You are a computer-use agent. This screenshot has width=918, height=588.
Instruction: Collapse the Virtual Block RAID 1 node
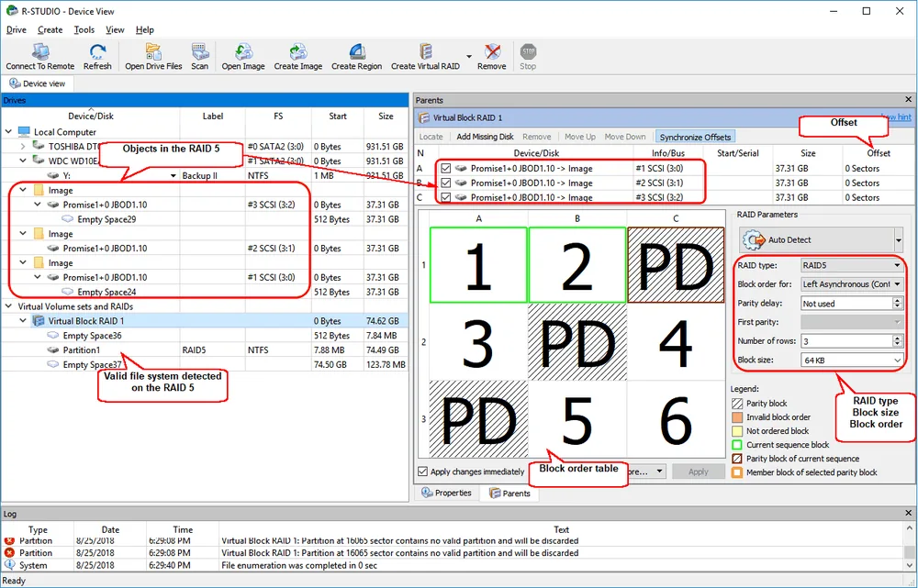click(x=23, y=321)
